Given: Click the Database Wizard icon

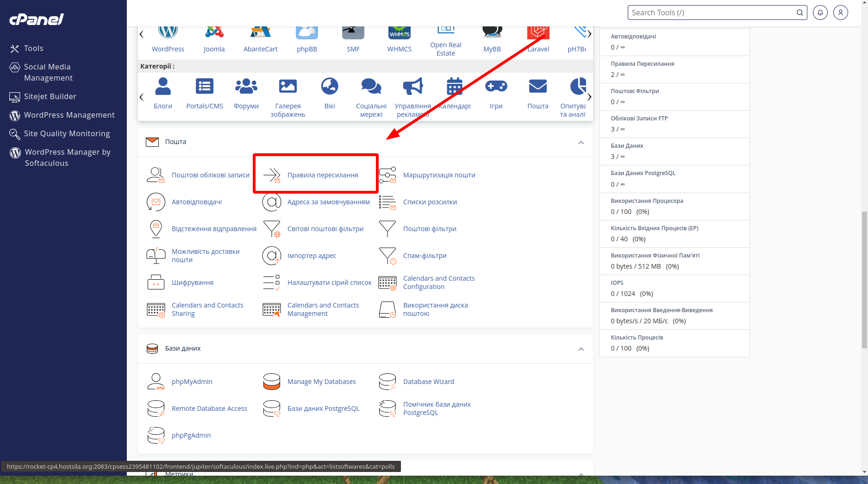Looking at the screenshot, I should coord(387,382).
